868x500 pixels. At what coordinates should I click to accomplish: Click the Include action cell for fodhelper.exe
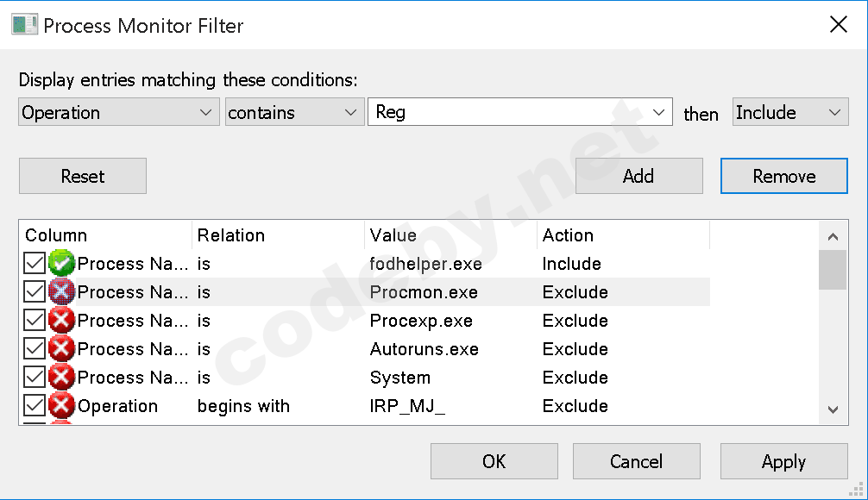click(572, 264)
